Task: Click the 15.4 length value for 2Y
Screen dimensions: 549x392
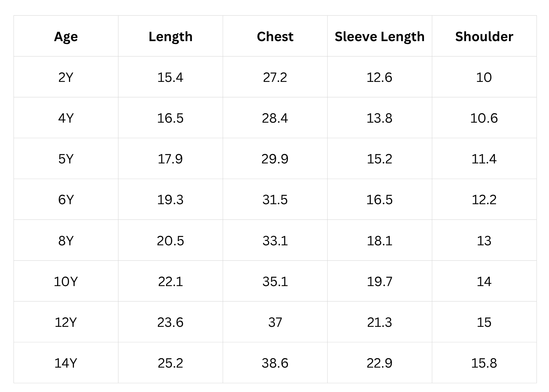Action: tap(170, 77)
